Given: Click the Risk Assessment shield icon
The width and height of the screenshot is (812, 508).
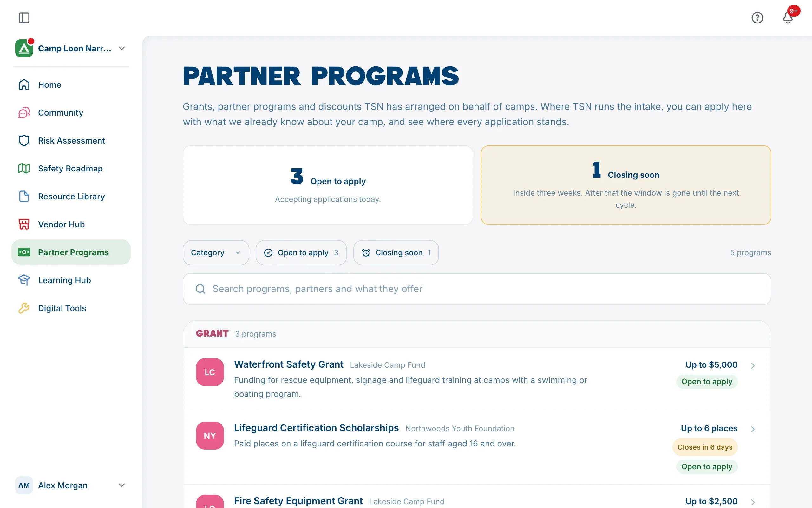Looking at the screenshot, I should pyautogui.click(x=24, y=140).
